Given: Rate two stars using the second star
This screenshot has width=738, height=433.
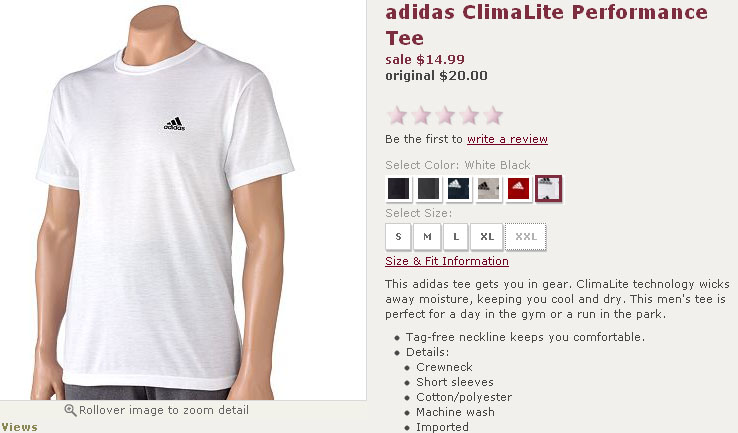Looking at the screenshot, I should pos(421,115).
